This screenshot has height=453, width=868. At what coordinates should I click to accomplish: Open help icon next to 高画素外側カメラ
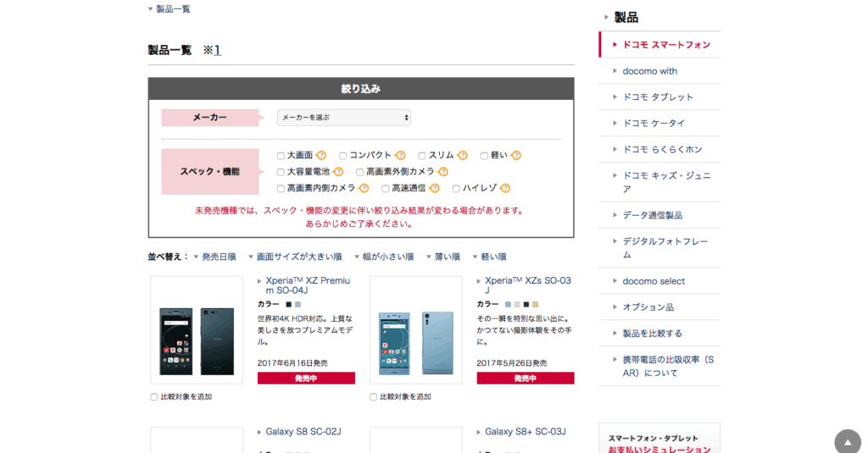(x=442, y=172)
